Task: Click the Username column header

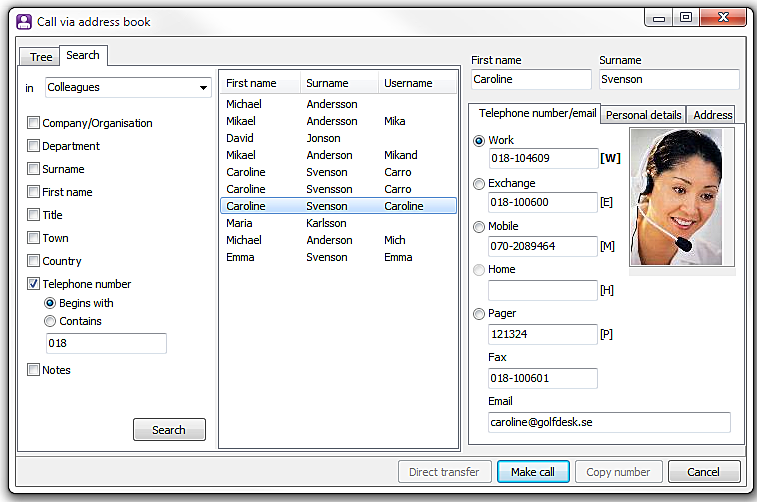Action: click(x=417, y=83)
